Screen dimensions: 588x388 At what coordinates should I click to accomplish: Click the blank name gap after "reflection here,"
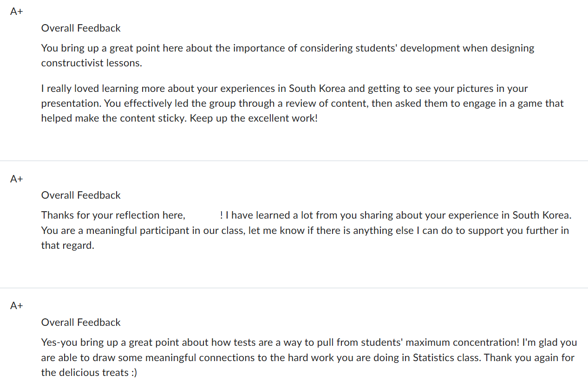point(203,215)
